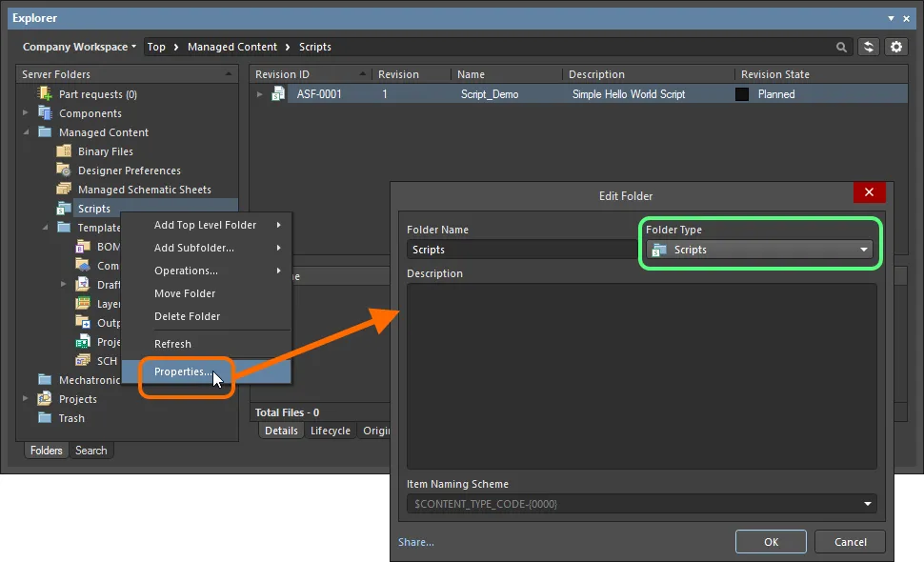Click the Planned revision state color swatch
The image size is (924, 562).
(x=742, y=94)
